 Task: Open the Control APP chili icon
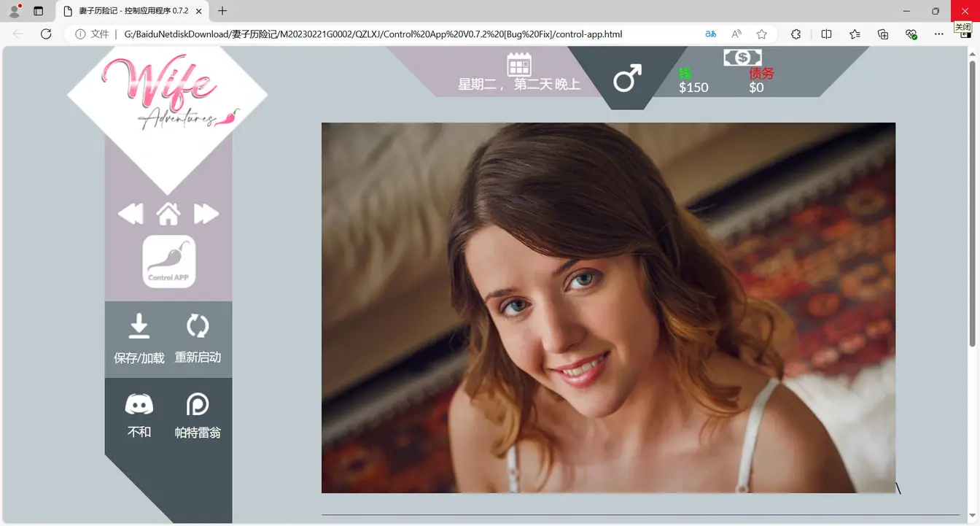(169, 261)
